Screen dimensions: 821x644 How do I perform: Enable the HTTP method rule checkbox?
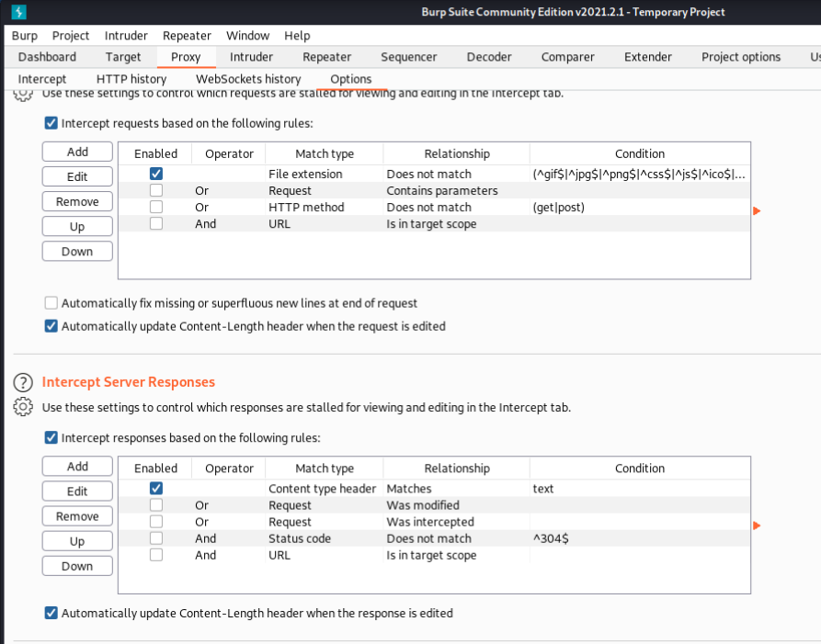[x=156, y=208]
